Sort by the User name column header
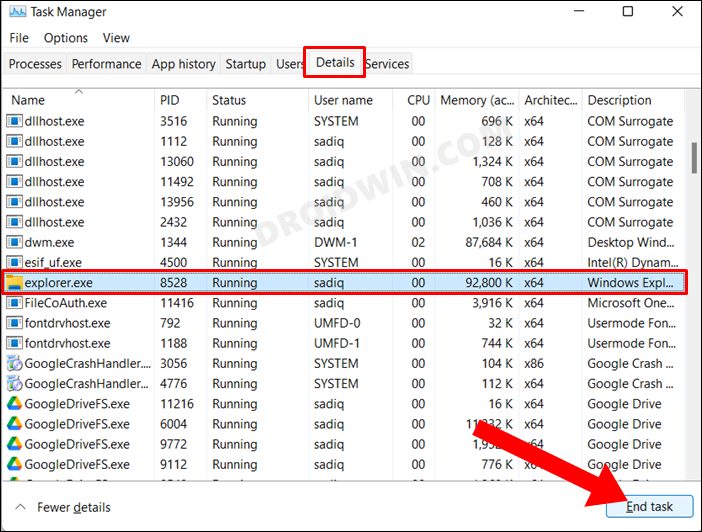This screenshot has height=532, width=702. click(x=351, y=100)
